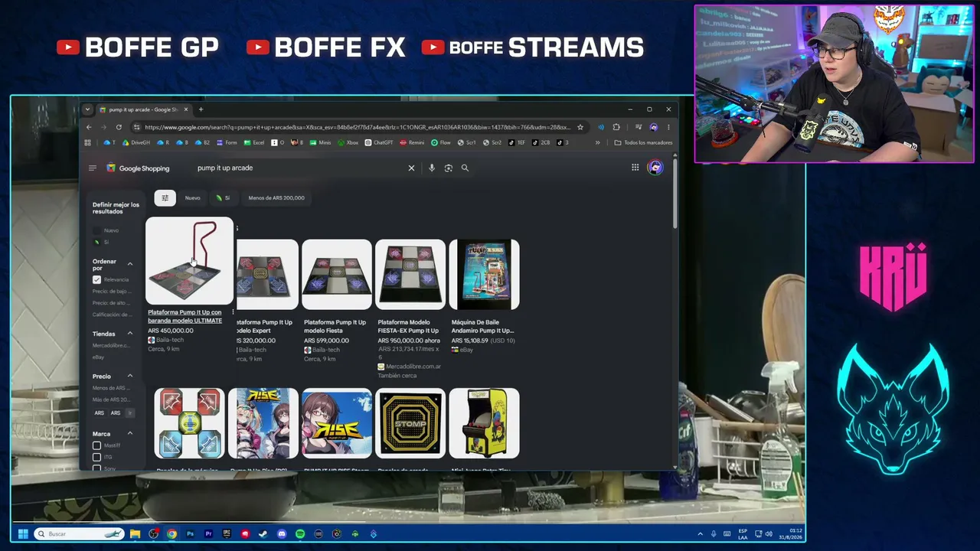The height and width of the screenshot is (551, 980).
Task: Open the taskbar volume control
Action: 769,533
